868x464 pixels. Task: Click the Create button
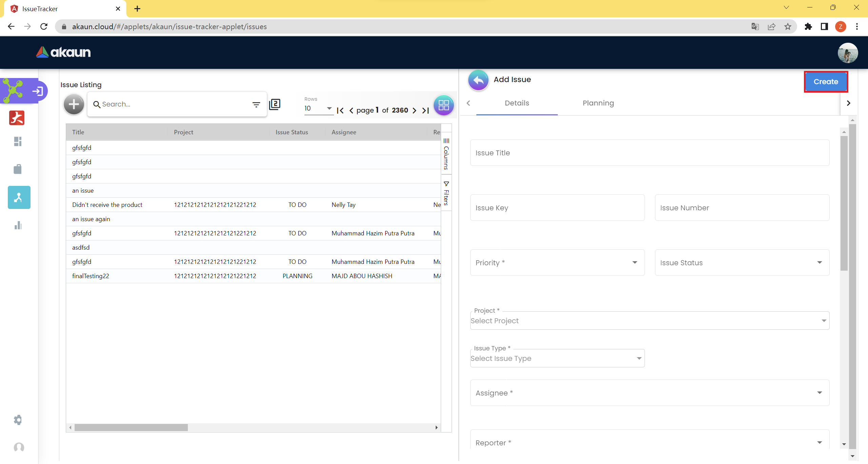(826, 82)
